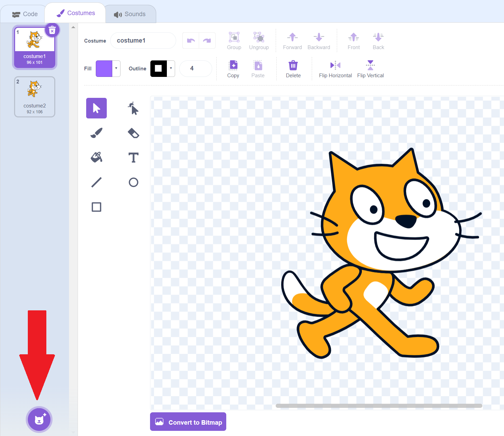Flip the costume horizontally
The width and height of the screenshot is (504, 436).
point(335,69)
